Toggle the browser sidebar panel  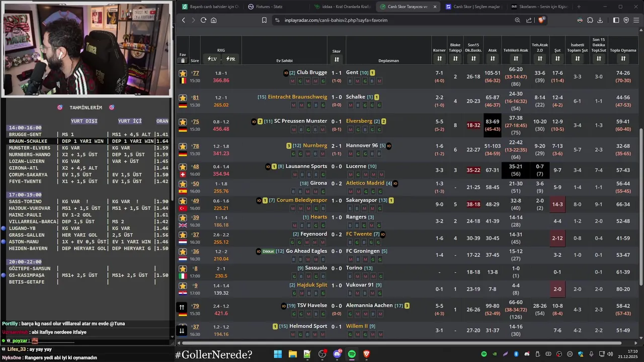click(x=616, y=20)
